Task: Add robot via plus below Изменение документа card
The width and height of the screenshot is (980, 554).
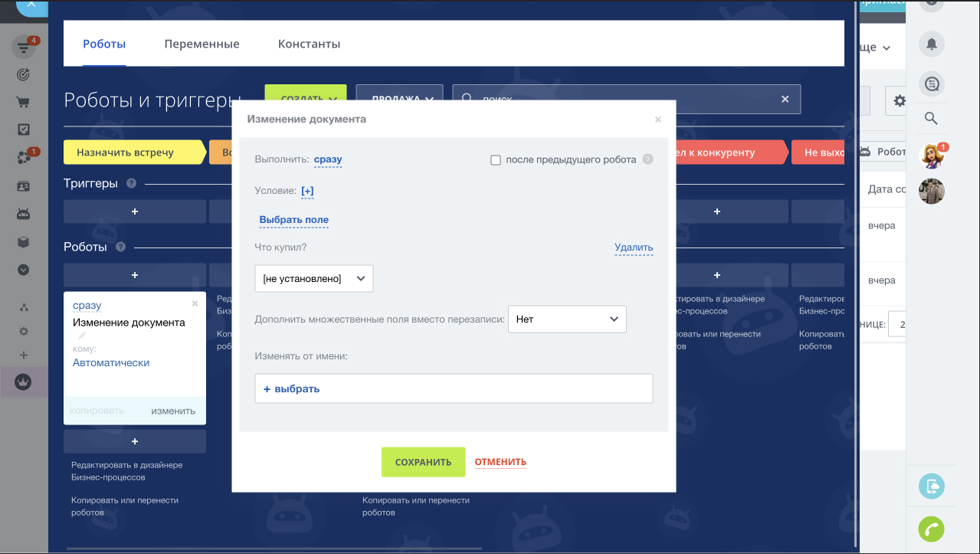Action: click(135, 441)
